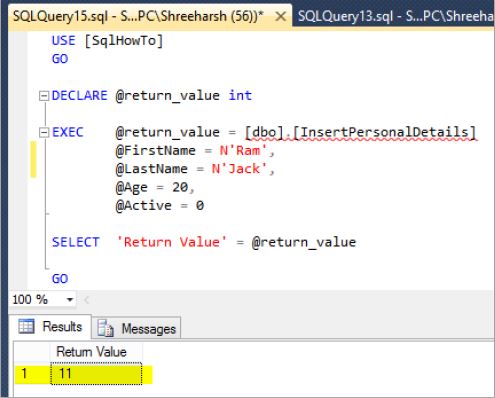The width and height of the screenshot is (495, 398).
Task: Place cursor on InsertPersonalDetails procedure name
Action: (385, 132)
